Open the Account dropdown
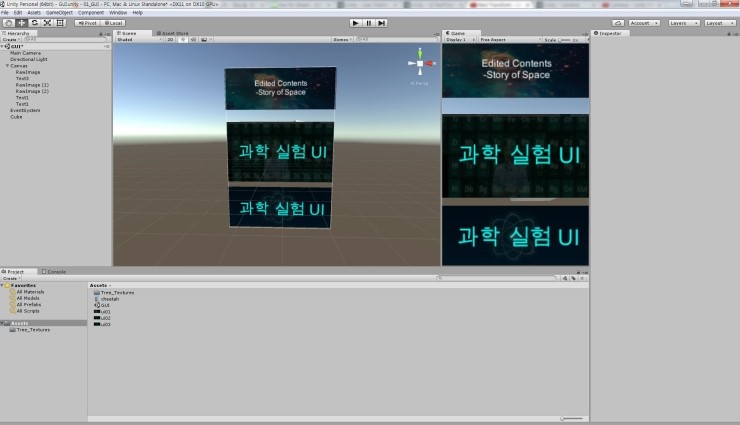Viewport: 740px width, 425px height. point(644,23)
